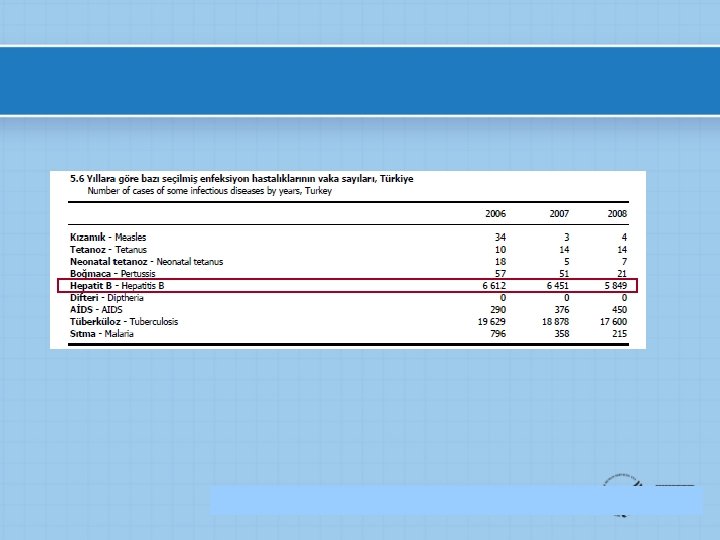Select Tetanus 2007 value 14
The height and width of the screenshot is (540, 720).
coord(564,250)
